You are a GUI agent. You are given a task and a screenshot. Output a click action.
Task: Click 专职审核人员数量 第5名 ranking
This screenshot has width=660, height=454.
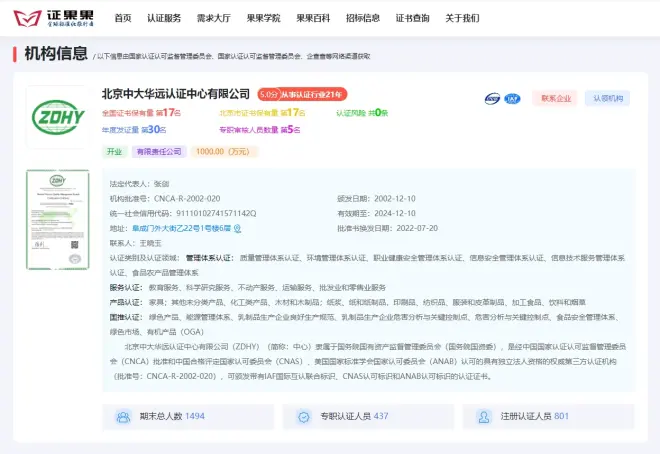point(260,130)
